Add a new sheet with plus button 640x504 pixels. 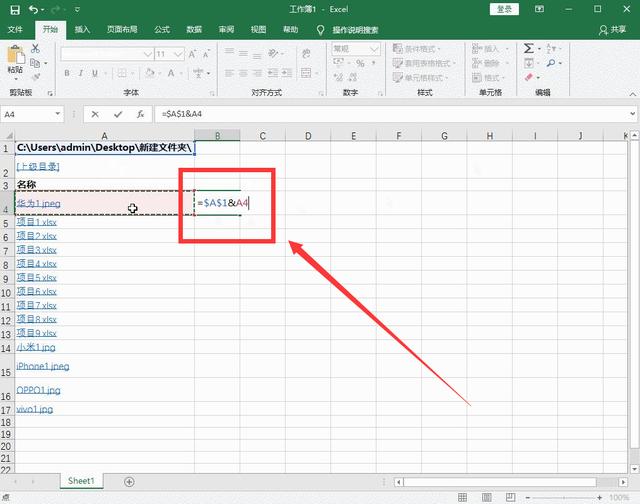coord(129,481)
